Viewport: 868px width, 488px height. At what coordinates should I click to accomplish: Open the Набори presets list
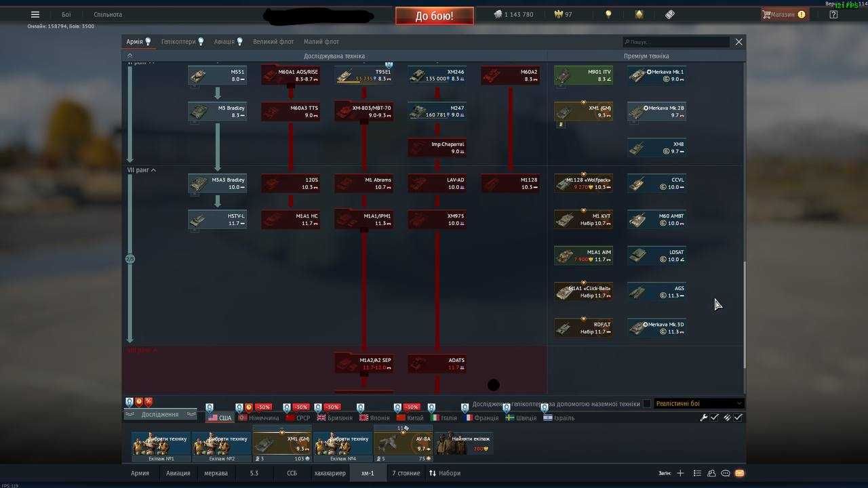tap(445, 473)
